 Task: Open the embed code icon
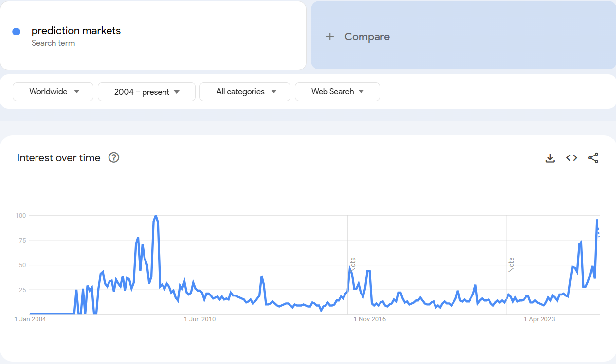point(572,158)
